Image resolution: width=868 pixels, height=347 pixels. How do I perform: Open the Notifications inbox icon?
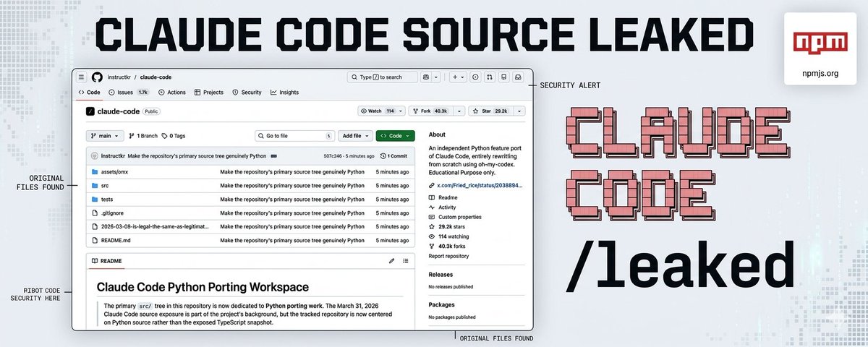(x=518, y=77)
